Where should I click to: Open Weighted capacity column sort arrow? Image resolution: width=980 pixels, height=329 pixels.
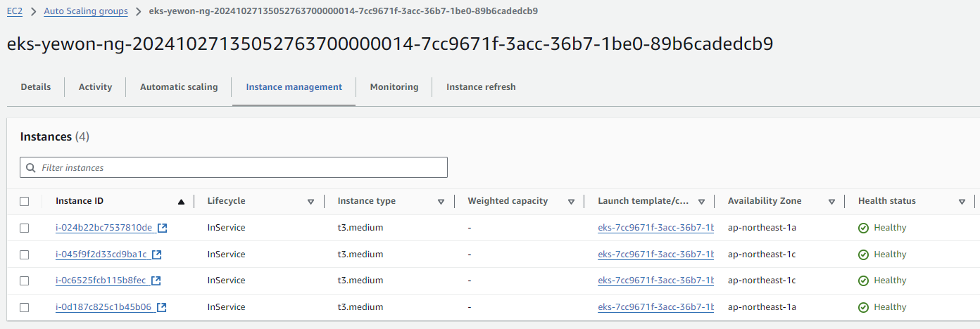pyautogui.click(x=571, y=202)
